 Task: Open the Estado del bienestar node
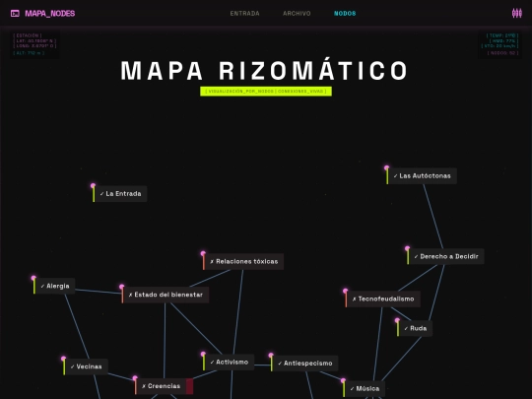click(166, 295)
